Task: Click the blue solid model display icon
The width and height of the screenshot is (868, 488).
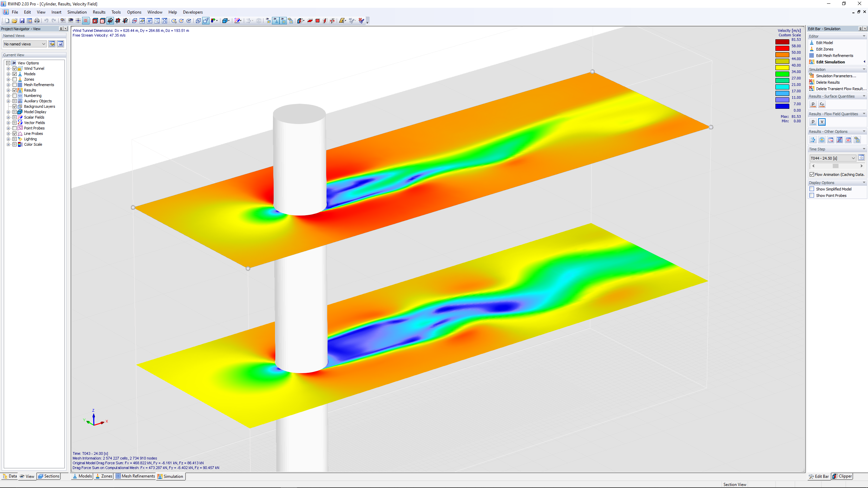Action: [225, 21]
